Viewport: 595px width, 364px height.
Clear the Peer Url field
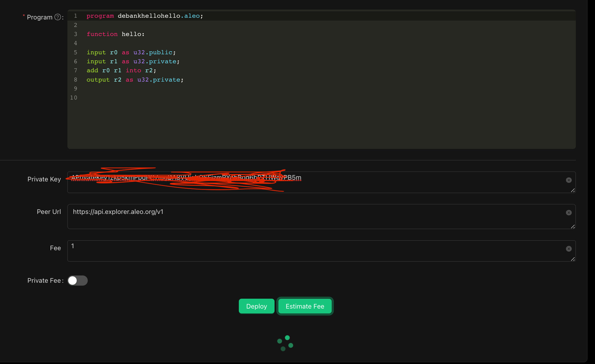tap(569, 213)
